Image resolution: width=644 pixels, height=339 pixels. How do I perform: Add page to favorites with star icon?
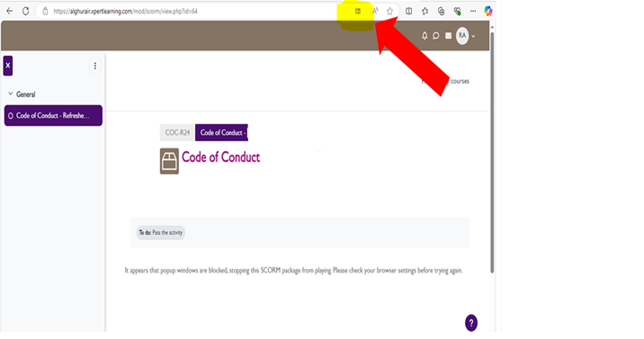pyautogui.click(x=389, y=11)
